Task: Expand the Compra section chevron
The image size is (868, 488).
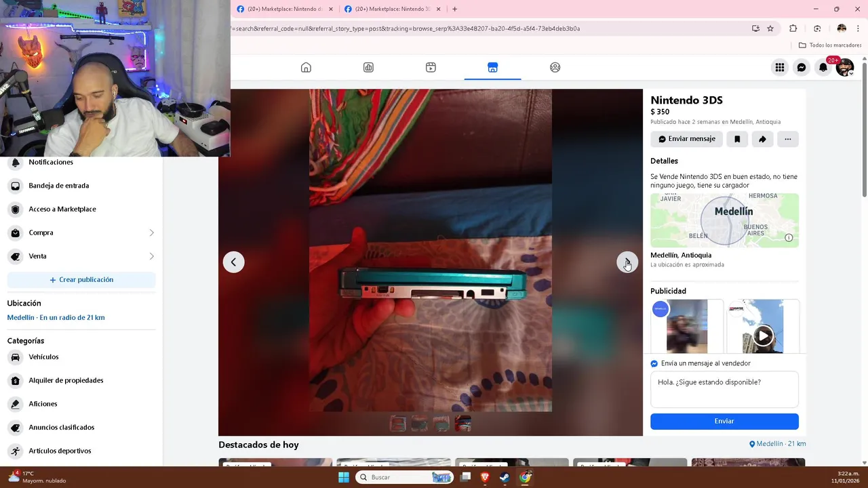Action: [151, 232]
